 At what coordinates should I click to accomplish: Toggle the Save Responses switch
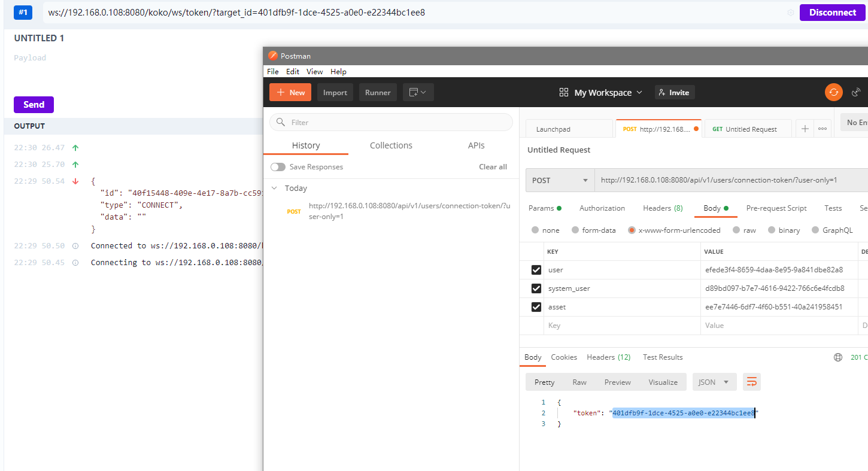pyautogui.click(x=278, y=167)
